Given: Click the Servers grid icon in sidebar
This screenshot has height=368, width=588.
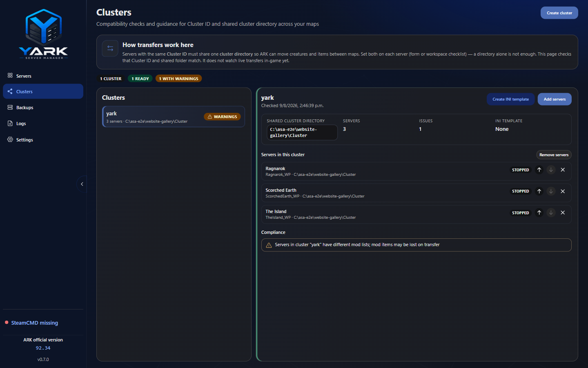Looking at the screenshot, I should 10,75.
